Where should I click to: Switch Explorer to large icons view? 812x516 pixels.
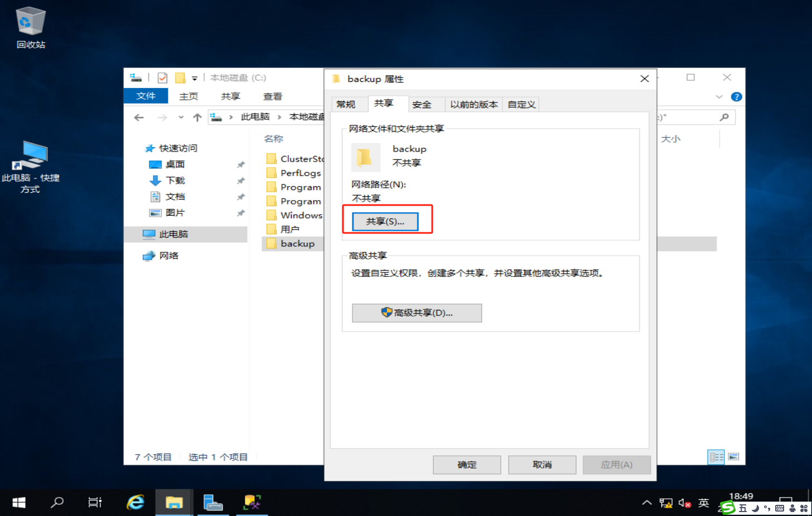pyautogui.click(x=733, y=457)
